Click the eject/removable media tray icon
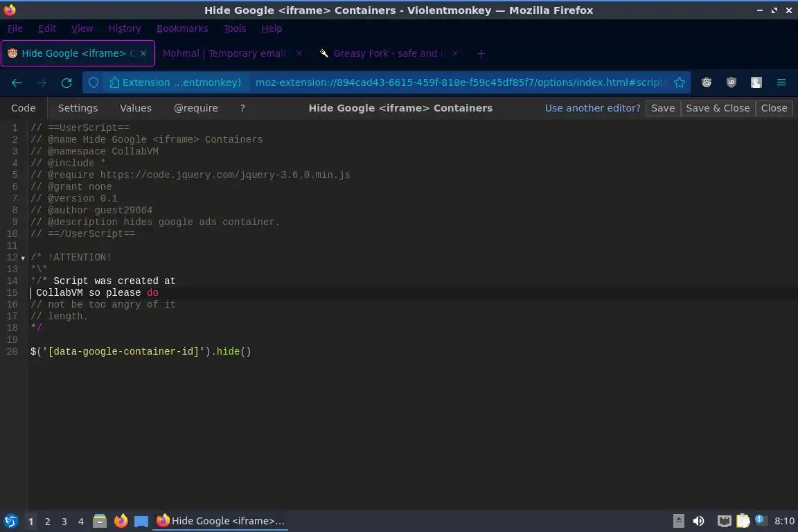The height and width of the screenshot is (532, 798). (678, 521)
